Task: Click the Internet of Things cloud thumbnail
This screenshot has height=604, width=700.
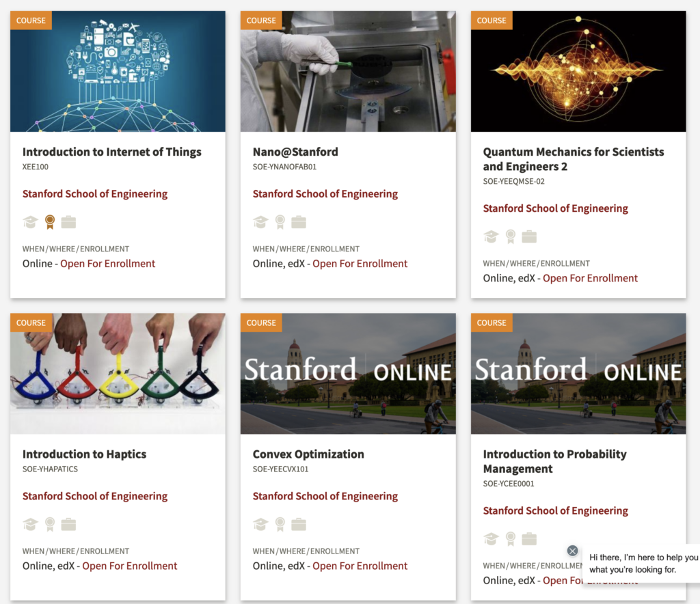Action: click(x=118, y=71)
